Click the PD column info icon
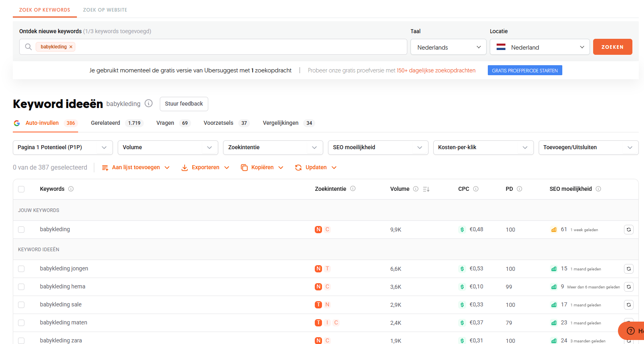The height and width of the screenshot is (344, 644). (x=519, y=189)
